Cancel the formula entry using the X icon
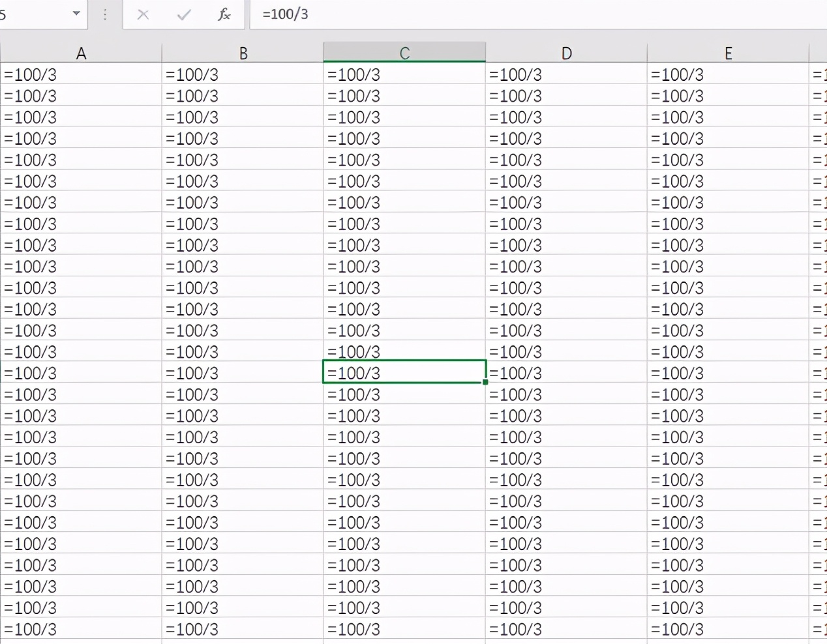The width and height of the screenshot is (827, 644). tap(143, 14)
